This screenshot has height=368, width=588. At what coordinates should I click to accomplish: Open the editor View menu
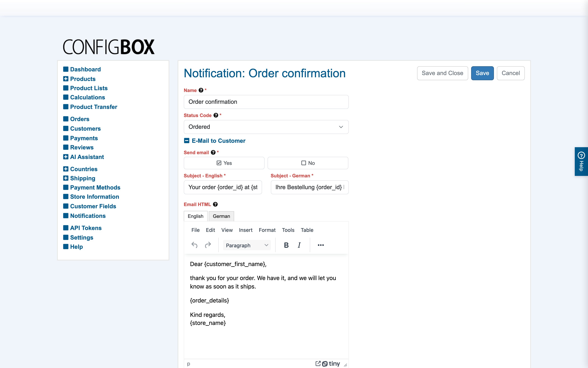227,230
